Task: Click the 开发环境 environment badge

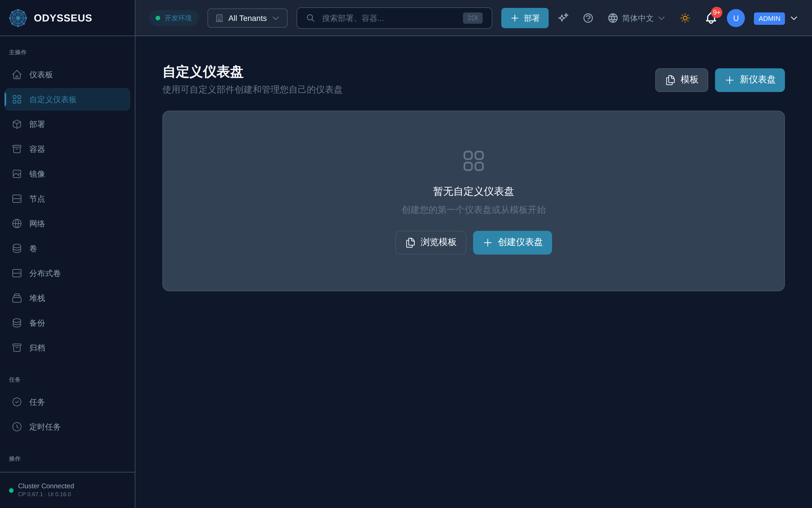Action: [x=173, y=18]
